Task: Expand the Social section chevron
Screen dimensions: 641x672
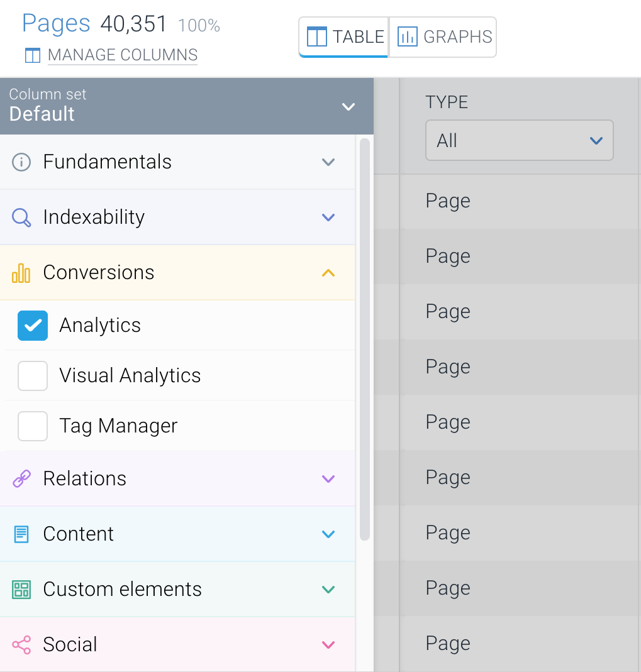Action: 328,645
